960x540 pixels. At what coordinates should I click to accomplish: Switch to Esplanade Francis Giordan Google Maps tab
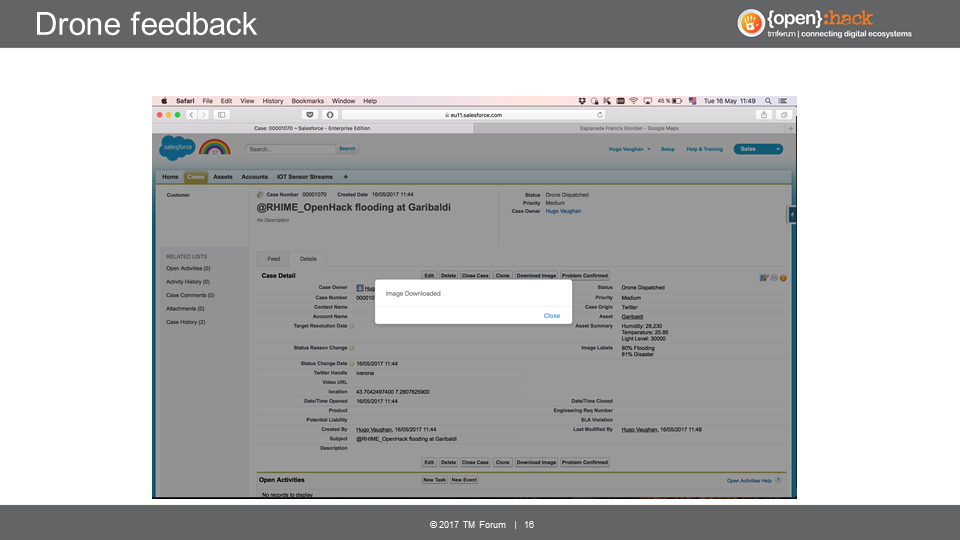tap(629, 129)
